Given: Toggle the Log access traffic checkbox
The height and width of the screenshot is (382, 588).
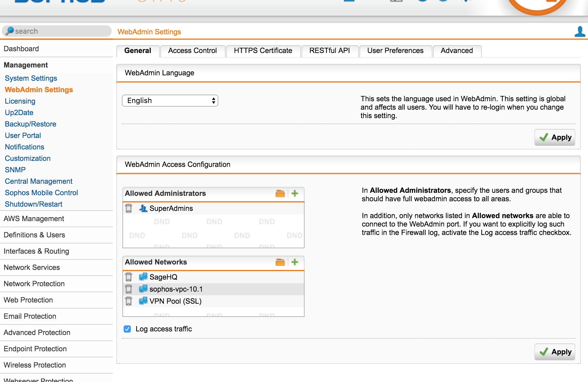Looking at the screenshot, I should tap(127, 329).
